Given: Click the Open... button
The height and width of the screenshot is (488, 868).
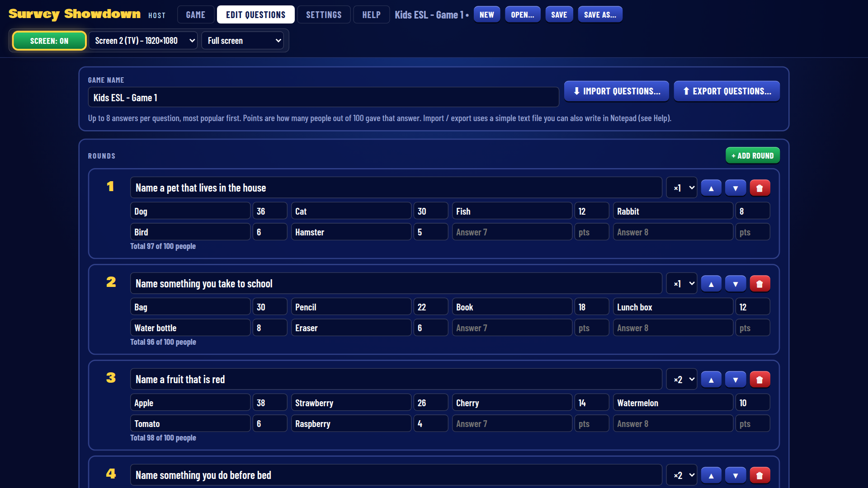Looking at the screenshot, I should click(x=523, y=14).
